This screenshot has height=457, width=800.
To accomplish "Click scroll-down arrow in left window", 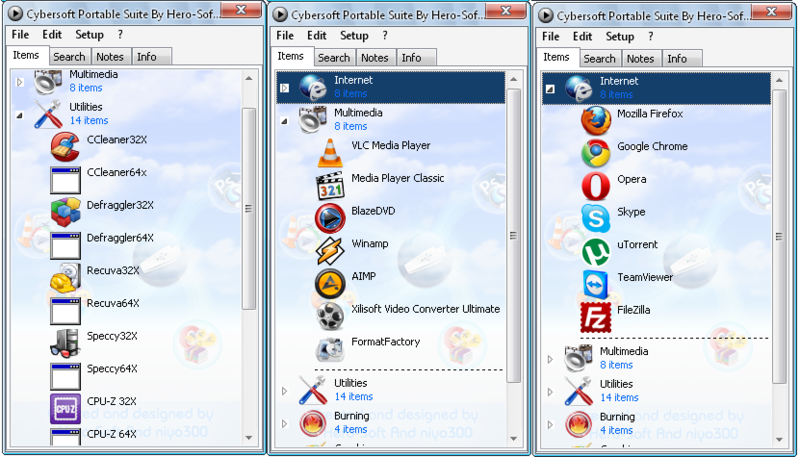I will pyautogui.click(x=248, y=438).
